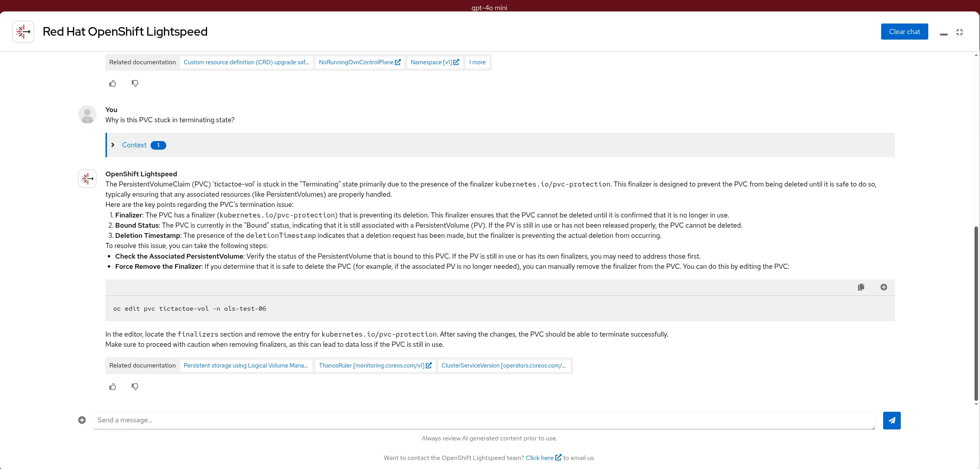This screenshot has height=469, width=980.
Task: Click the chat vertical scrollbar thumb
Action: pos(976,313)
